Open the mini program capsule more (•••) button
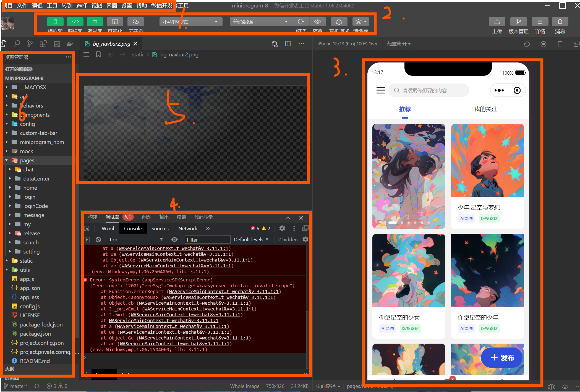The image size is (580, 392). click(499, 90)
